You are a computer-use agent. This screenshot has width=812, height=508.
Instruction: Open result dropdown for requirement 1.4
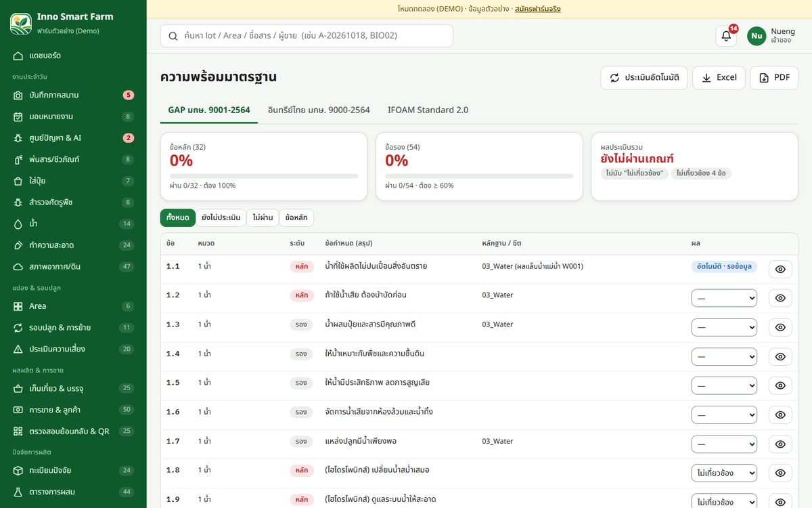pos(724,357)
